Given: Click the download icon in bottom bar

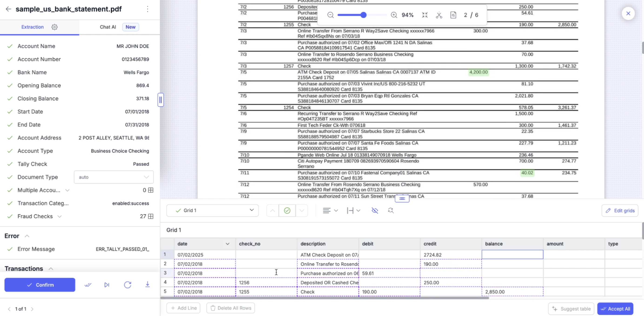Looking at the screenshot, I should (x=147, y=285).
